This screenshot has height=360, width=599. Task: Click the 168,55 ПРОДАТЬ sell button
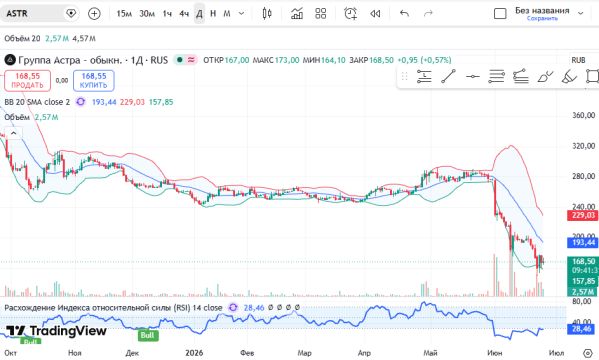pyautogui.click(x=28, y=81)
